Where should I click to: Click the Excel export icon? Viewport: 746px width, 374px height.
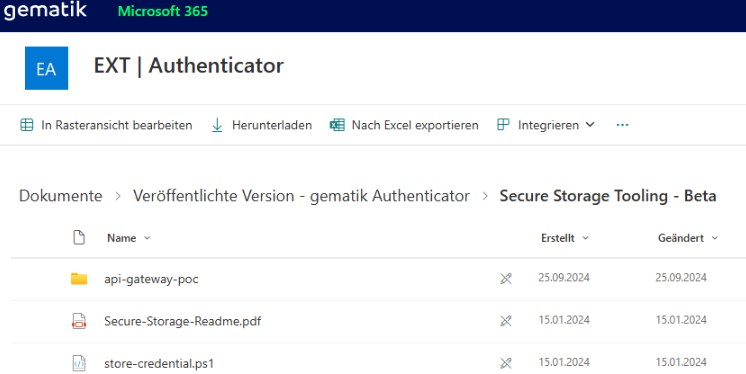(x=337, y=125)
